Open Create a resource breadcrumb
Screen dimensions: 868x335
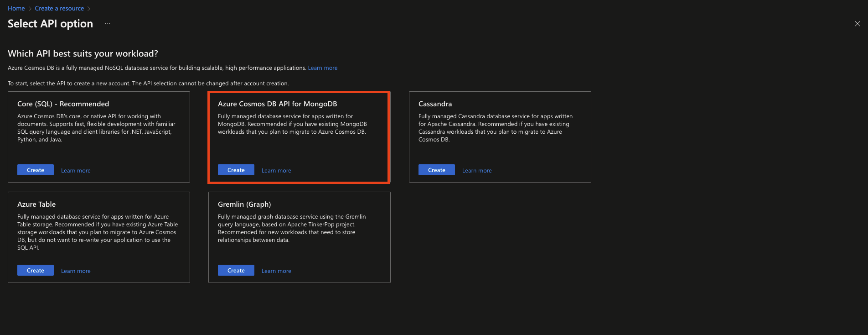[x=59, y=8]
